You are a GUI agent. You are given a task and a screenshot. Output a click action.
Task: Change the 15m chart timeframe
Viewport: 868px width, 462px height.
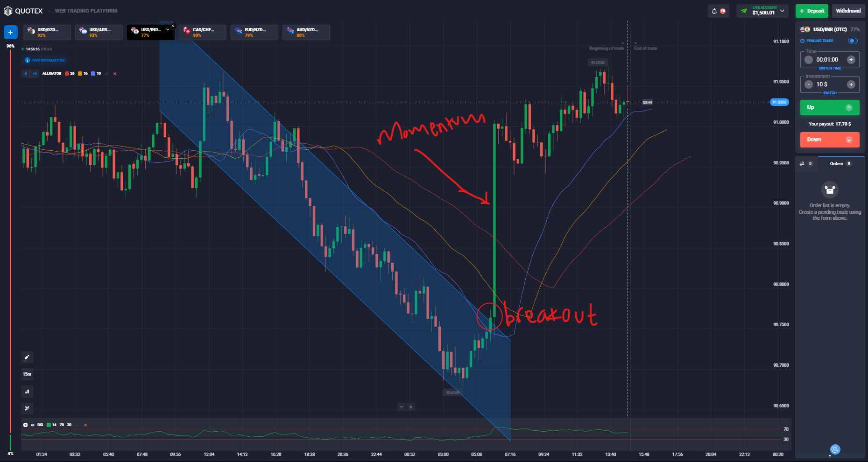(27, 374)
